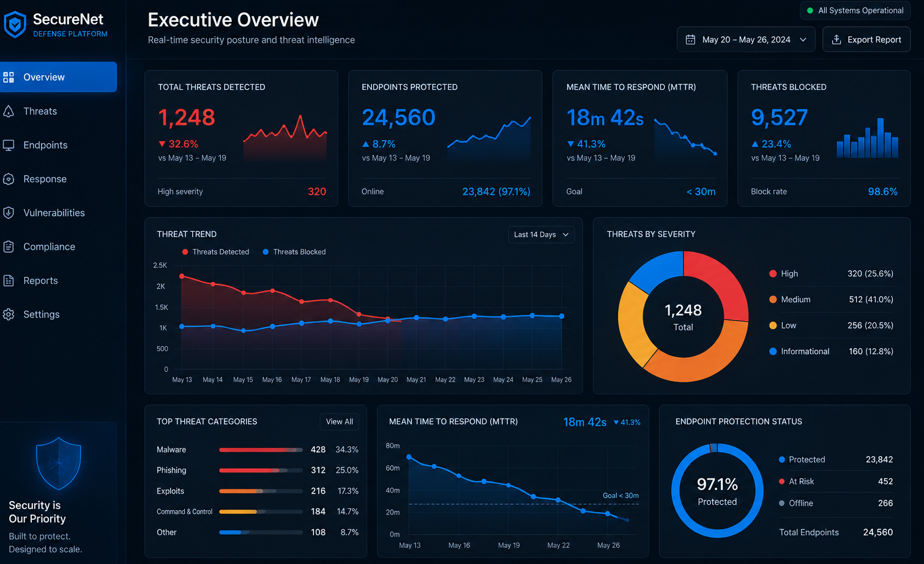This screenshot has height=564, width=924.
Task: Toggle Threats Detected series in chart legend
Action: [215, 252]
